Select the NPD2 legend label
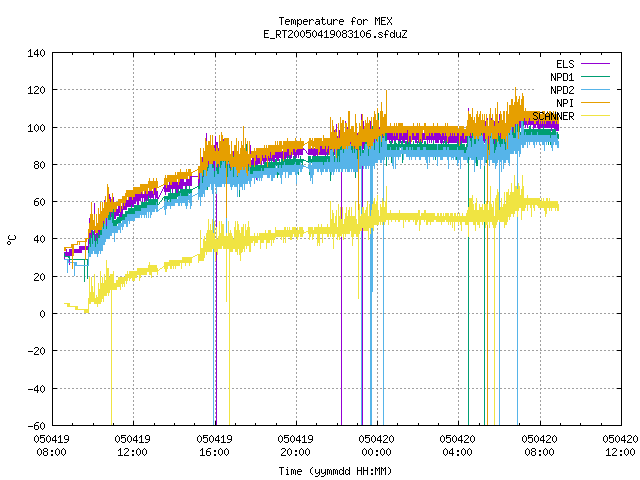Image resolution: width=640 pixels, height=480 pixels. 562,90
